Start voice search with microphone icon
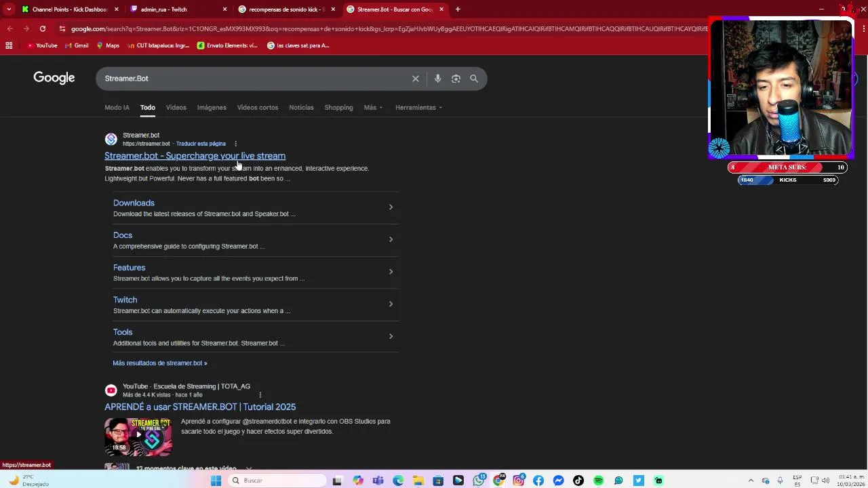This screenshot has width=868, height=488. (x=437, y=79)
